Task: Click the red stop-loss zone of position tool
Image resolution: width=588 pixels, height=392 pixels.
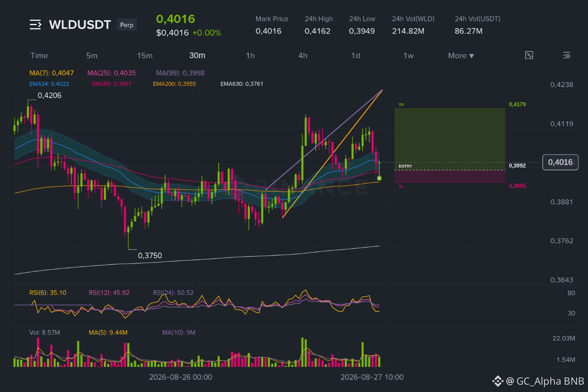Action: click(450, 176)
